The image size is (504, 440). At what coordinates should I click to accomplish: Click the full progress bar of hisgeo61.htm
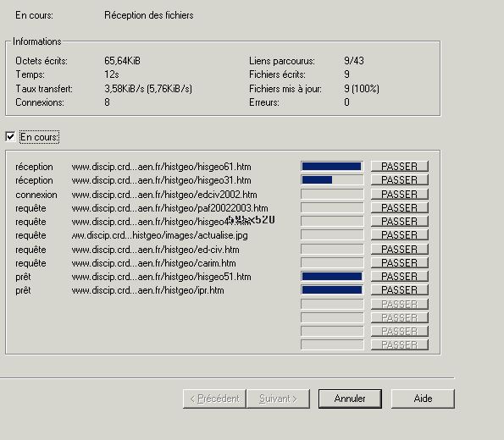pos(332,167)
